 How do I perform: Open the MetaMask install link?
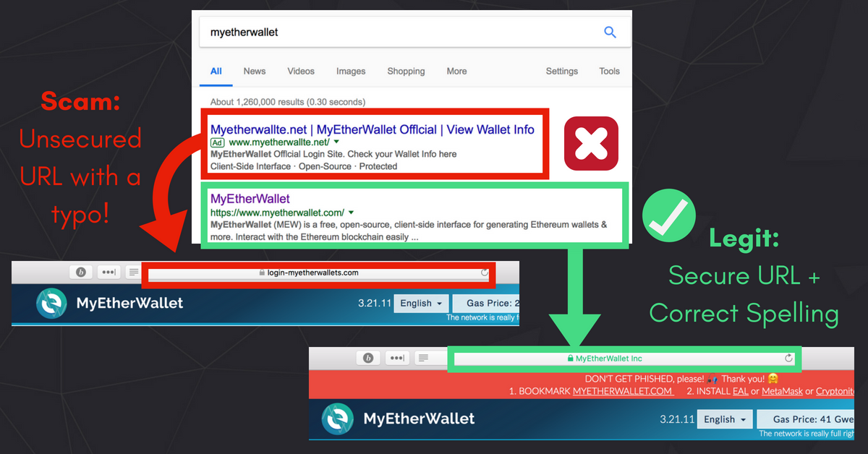[782, 391]
